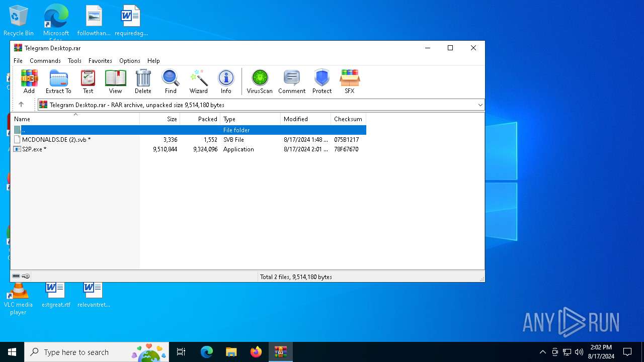The height and width of the screenshot is (362, 644).
Task: Click the Recycle Bin desktop icon
Action: click(19, 21)
